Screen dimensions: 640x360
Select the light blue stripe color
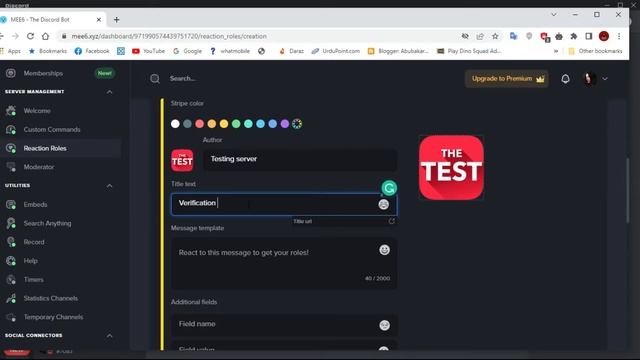pyautogui.click(x=260, y=124)
